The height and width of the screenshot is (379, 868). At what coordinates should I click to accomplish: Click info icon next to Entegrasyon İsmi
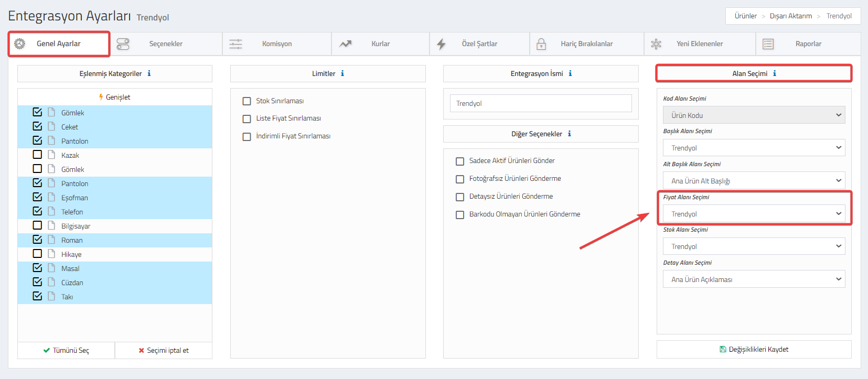coord(570,73)
